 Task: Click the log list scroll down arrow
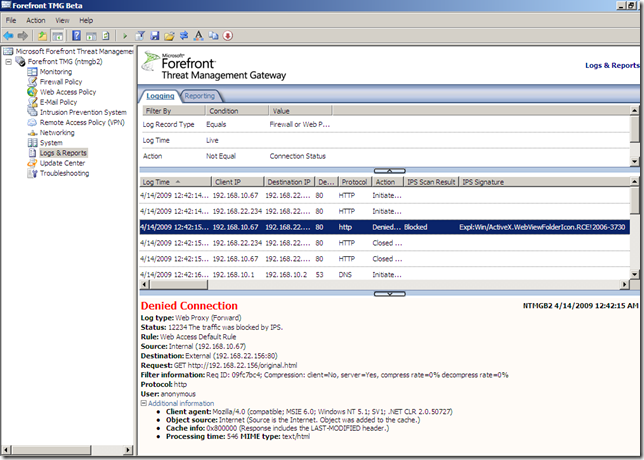point(635,274)
